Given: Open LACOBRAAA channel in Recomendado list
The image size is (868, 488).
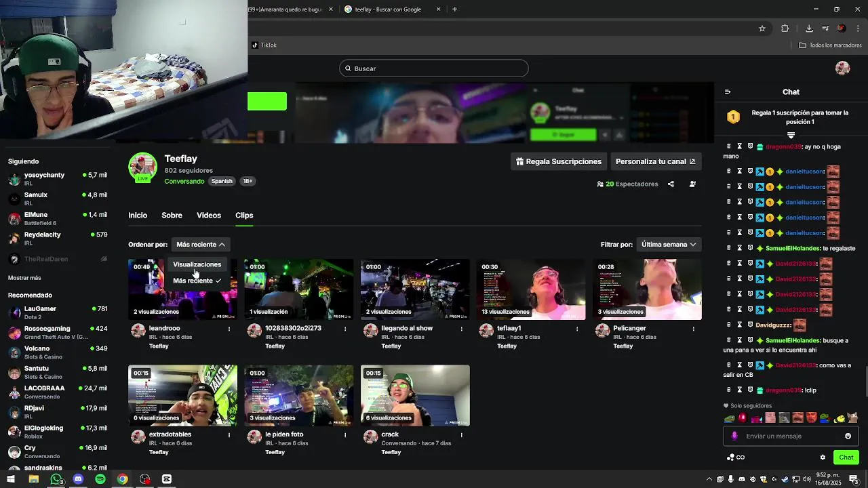Looking at the screenshot, I should (58, 392).
